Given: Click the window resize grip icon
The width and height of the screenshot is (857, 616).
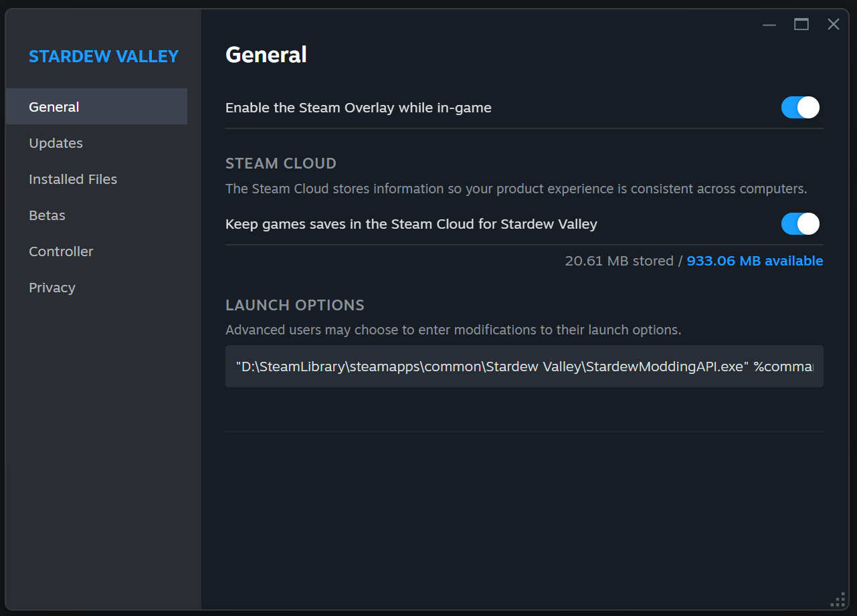Looking at the screenshot, I should pos(839,599).
